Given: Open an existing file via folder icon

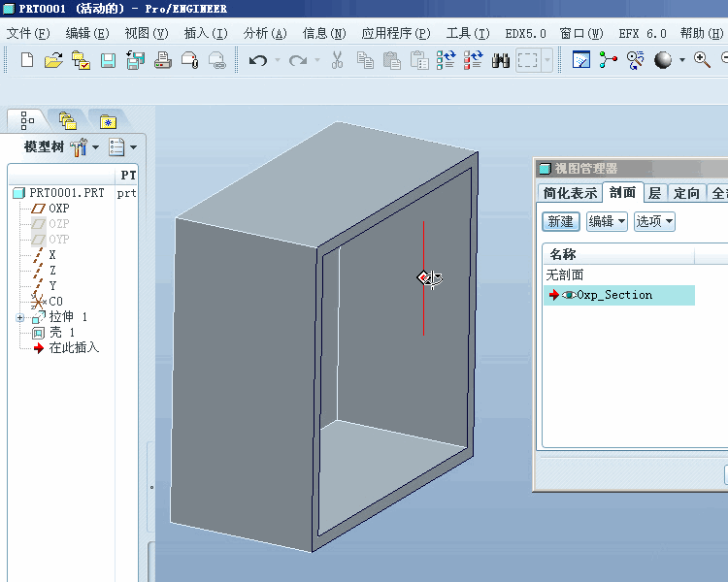Looking at the screenshot, I should click(53, 60).
